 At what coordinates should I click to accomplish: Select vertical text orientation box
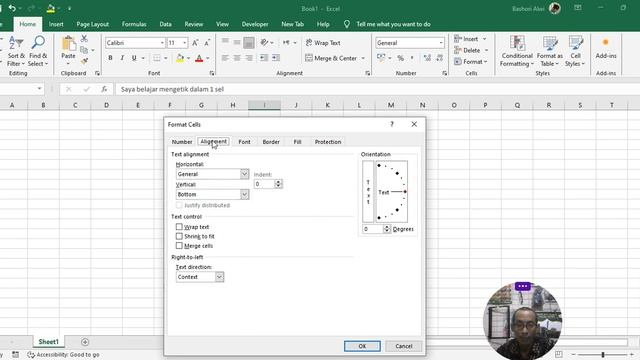pos(368,192)
